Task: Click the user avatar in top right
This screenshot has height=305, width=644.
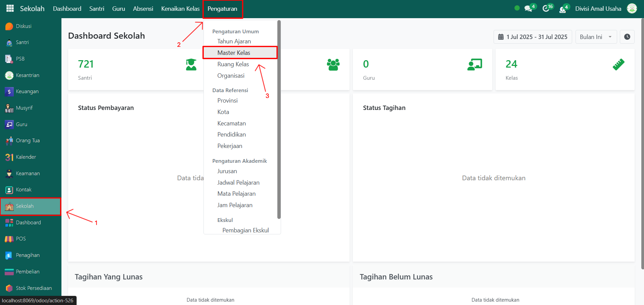Action: (x=632, y=9)
